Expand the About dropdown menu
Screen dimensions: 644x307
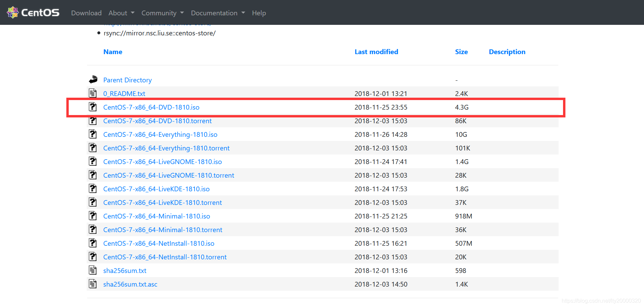121,13
